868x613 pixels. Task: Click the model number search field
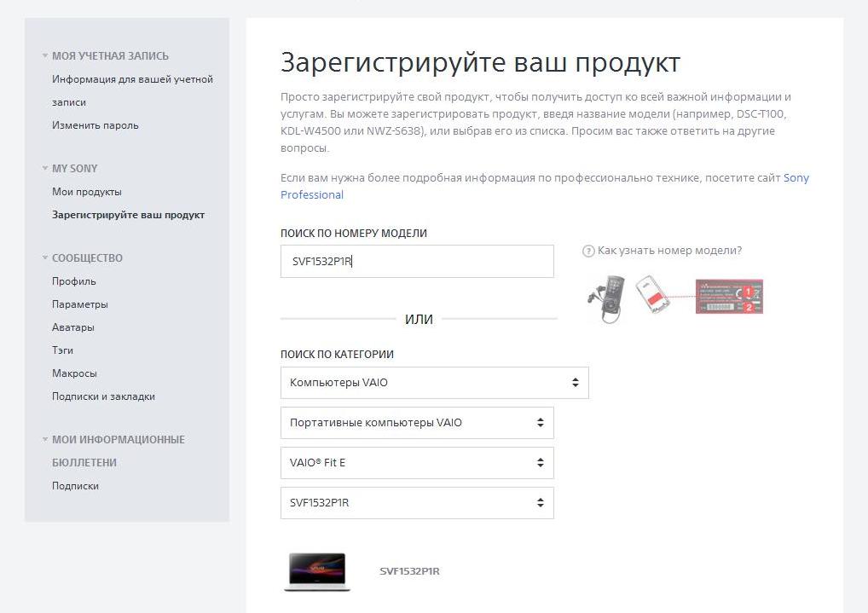[417, 262]
